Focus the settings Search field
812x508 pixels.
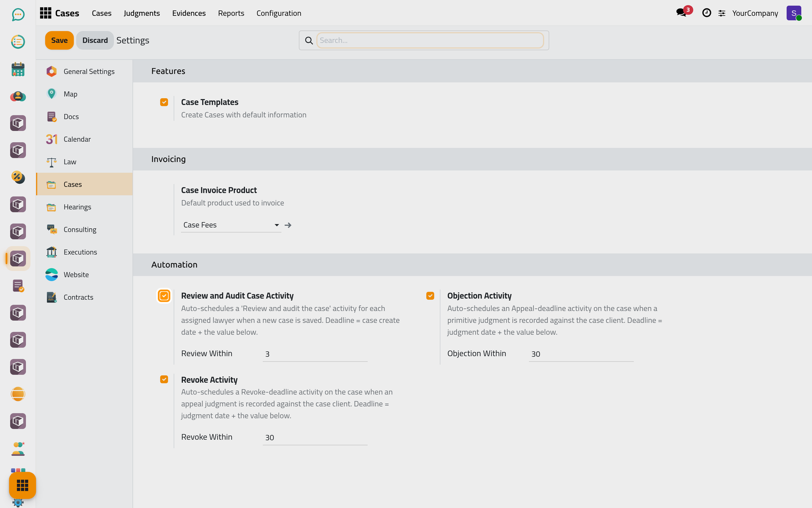coord(430,40)
